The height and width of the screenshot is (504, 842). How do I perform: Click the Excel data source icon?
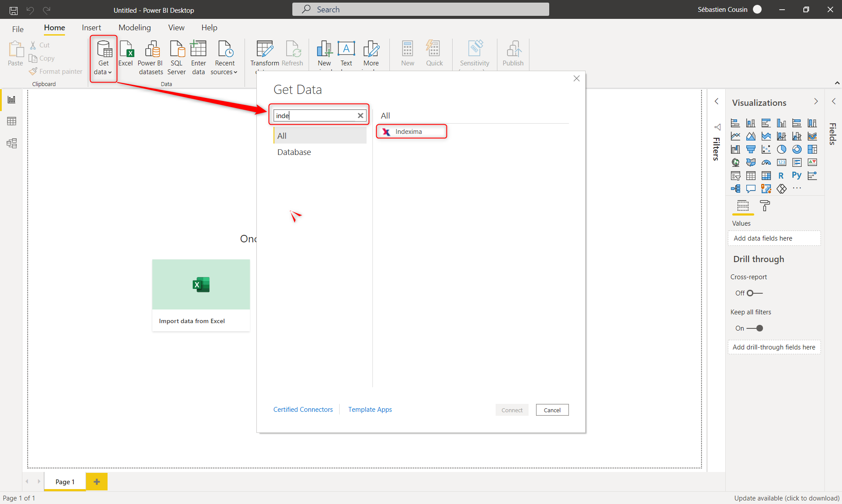(126, 54)
